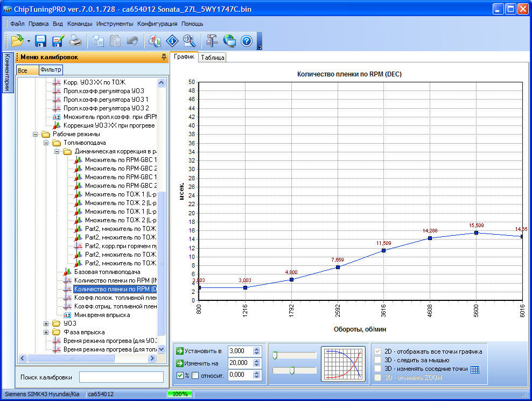This screenshot has height=401, width=532.
Task: Open the Инструменты menu
Action: (115, 24)
